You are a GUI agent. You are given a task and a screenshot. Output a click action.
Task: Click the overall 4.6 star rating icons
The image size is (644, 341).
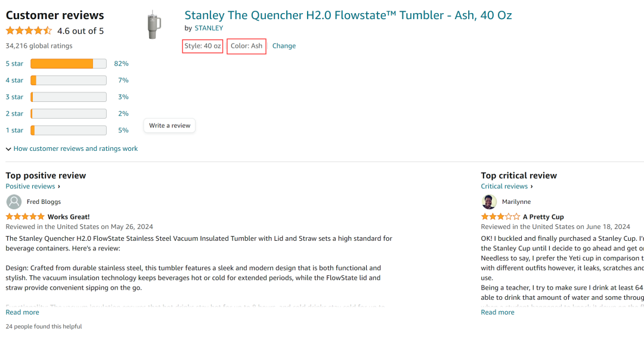pos(29,31)
